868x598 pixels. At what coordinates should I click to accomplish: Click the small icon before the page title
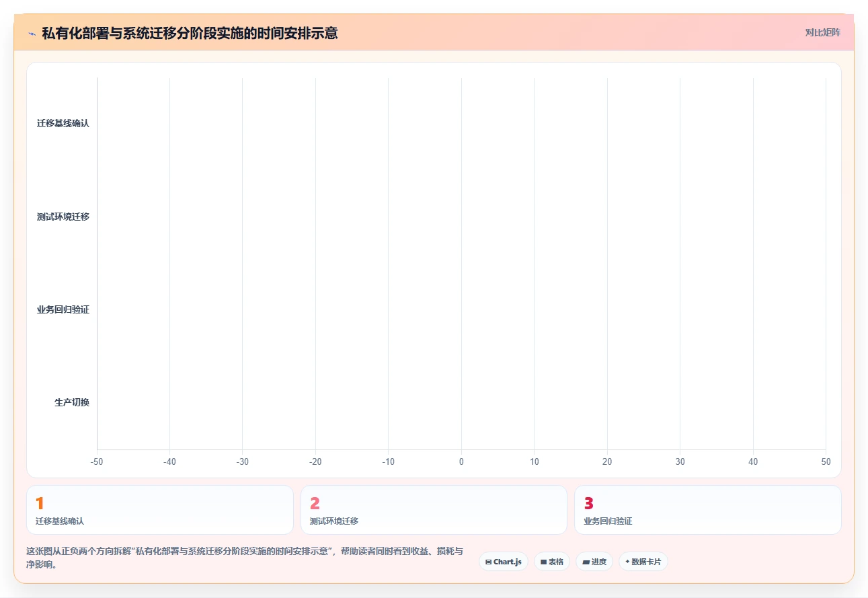(32, 33)
